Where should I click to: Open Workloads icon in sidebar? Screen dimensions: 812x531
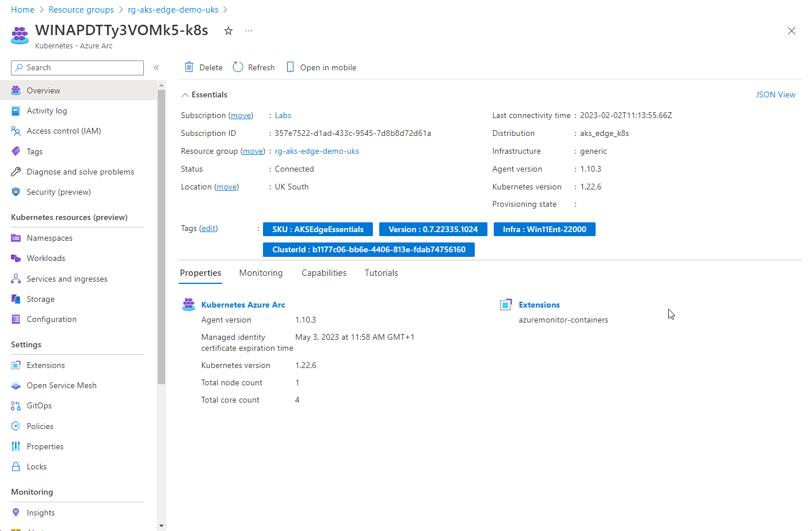(x=16, y=258)
